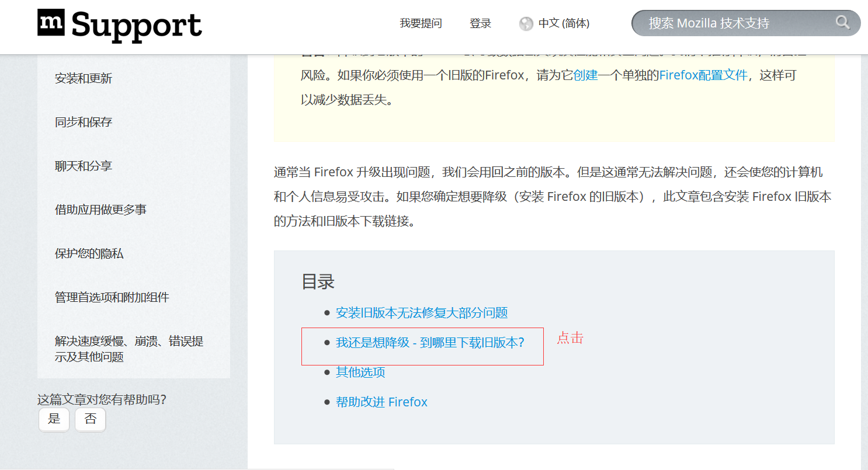Click the 这篇文章对您有帮助吗? text
The width and height of the screenshot is (868, 470).
coord(102,400)
